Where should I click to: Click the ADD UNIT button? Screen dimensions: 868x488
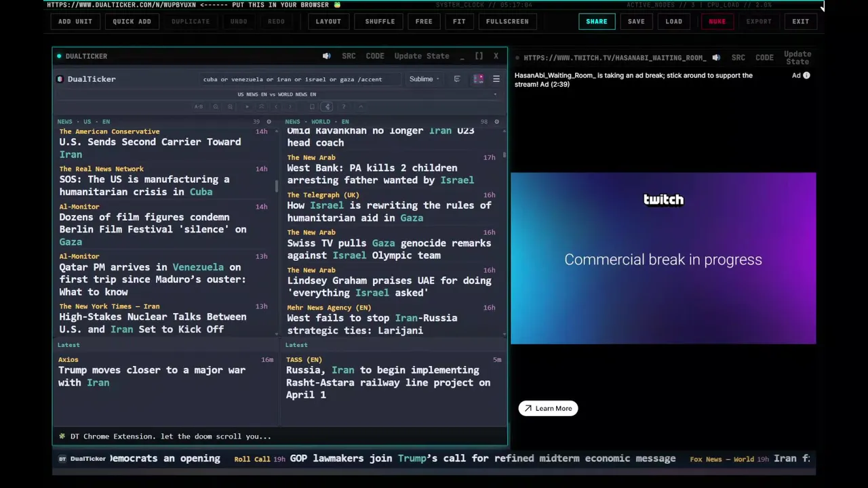click(x=75, y=21)
